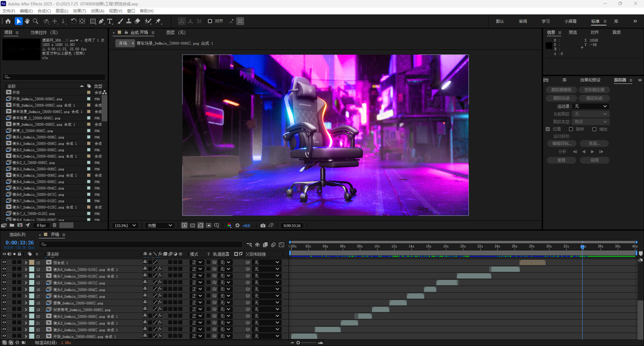Select the Zoom magnifier tool

click(36, 21)
